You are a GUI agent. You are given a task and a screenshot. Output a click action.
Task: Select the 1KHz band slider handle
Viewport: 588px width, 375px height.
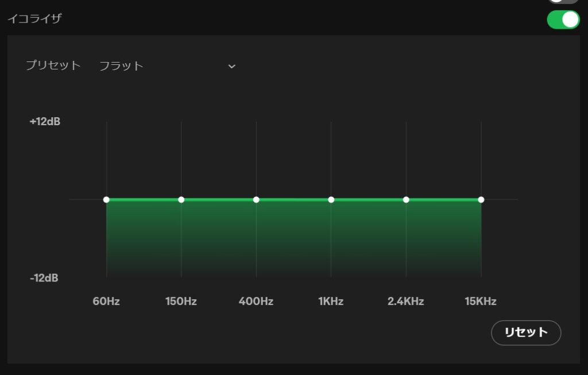pyautogui.click(x=331, y=200)
